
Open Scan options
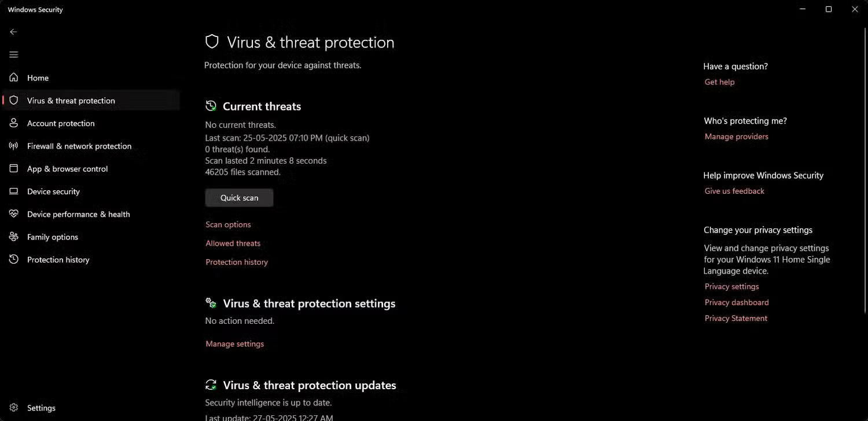pos(228,224)
